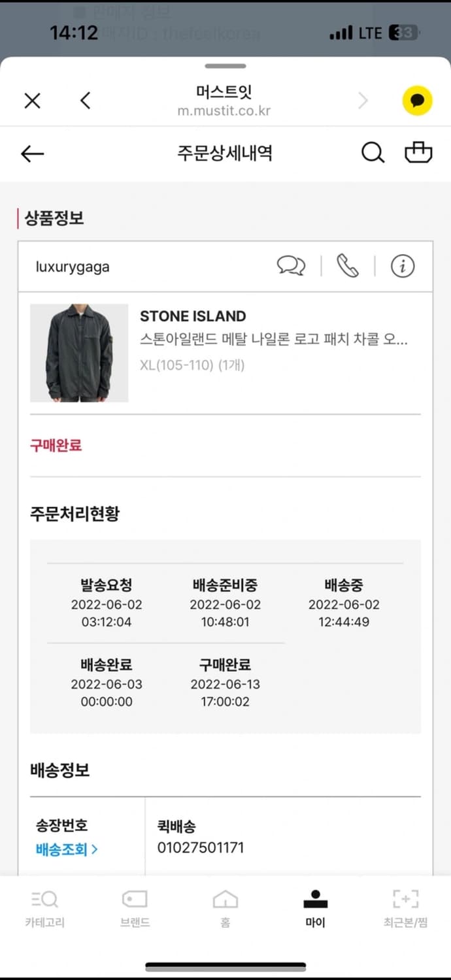Call the seller using the phone icon
Image resolution: width=451 pixels, height=980 pixels.
pos(347,266)
